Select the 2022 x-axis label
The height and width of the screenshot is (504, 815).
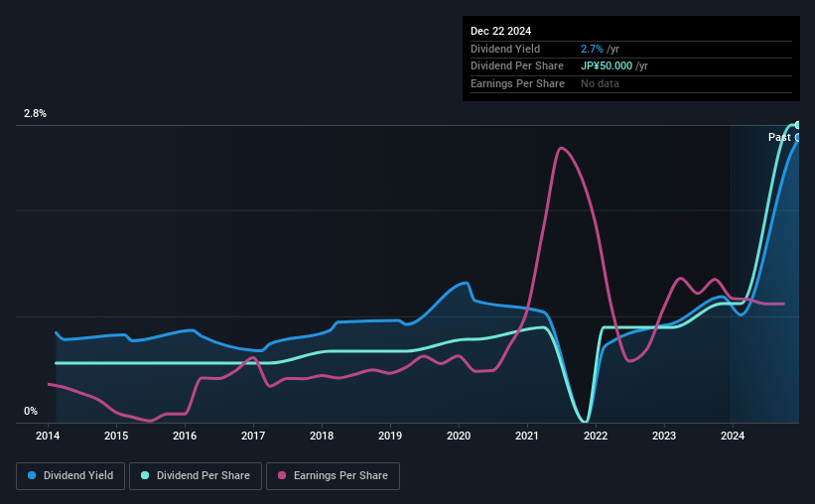(x=596, y=436)
